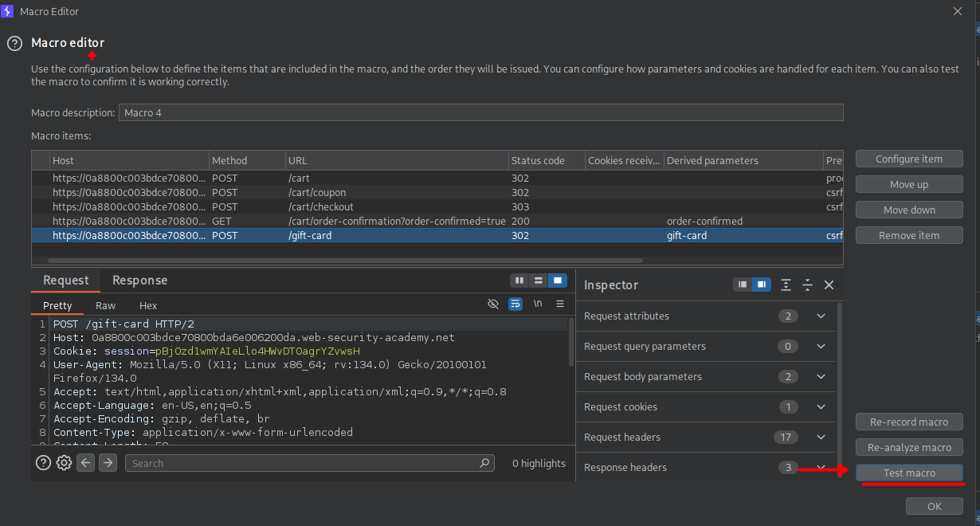Click the search settings gear icon
The width and height of the screenshot is (980, 526).
pyautogui.click(x=64, y=463)
